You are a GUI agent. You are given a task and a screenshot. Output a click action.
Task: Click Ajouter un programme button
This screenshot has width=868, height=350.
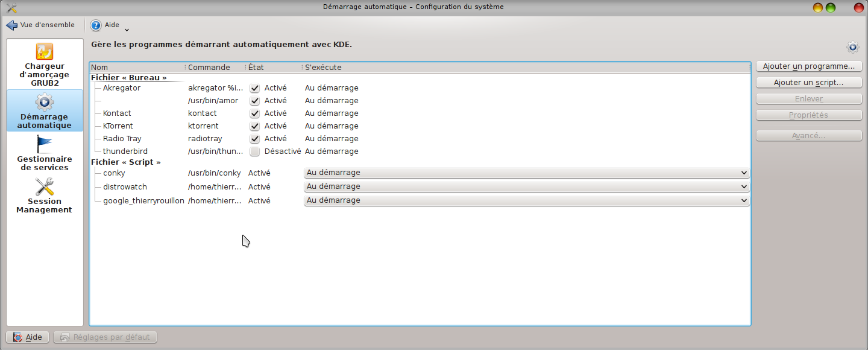click(809, 66)
